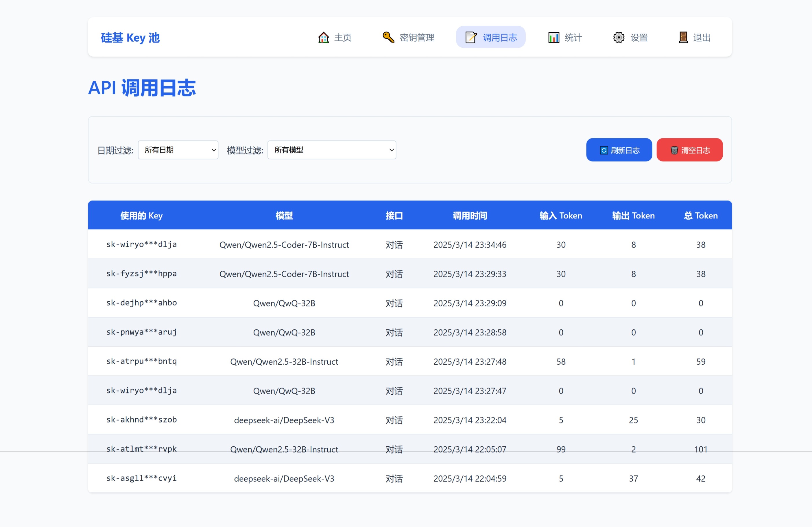
Task: Click the red 清空日志 button
Action: coord(689,150)
